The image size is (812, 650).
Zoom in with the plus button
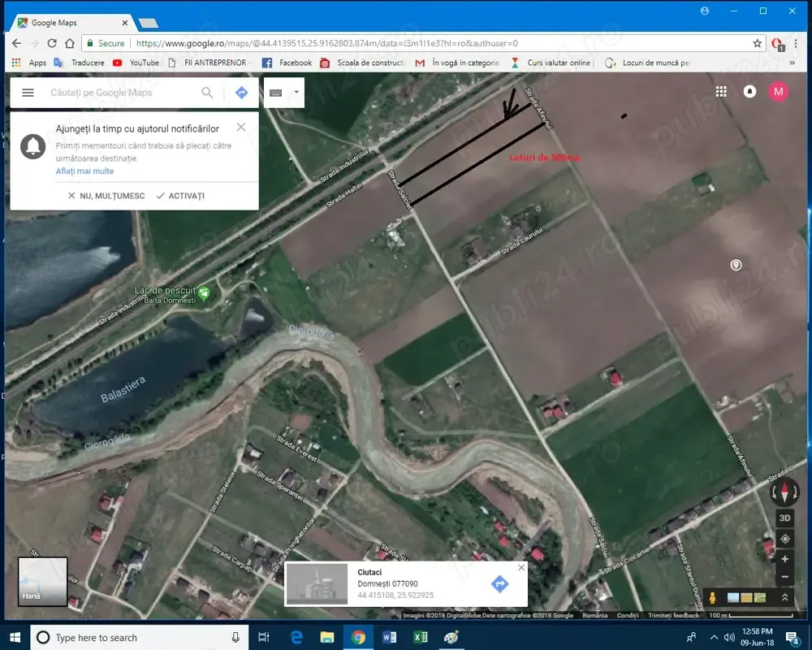(x=784, y=559)
